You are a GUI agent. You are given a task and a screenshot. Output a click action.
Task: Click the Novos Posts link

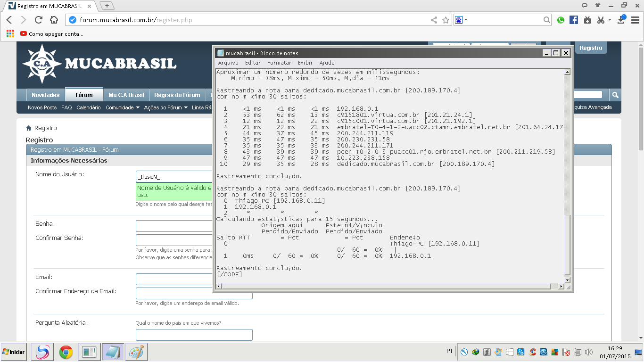click(42, 107)
